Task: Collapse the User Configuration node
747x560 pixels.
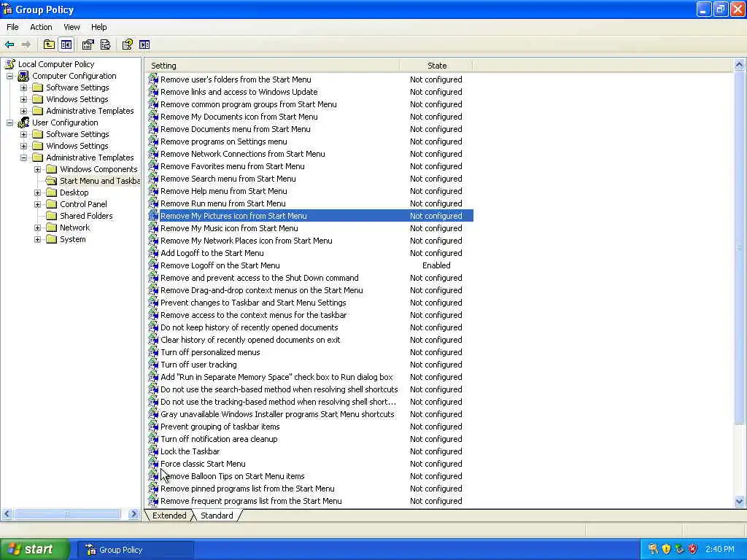Action: coord(9,122)
